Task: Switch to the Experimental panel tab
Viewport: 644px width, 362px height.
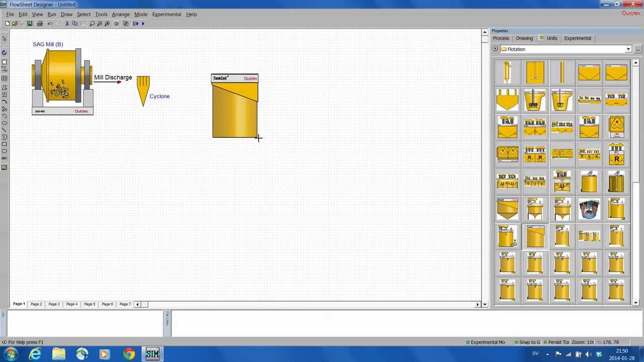Action: click(x=578, y=38)
